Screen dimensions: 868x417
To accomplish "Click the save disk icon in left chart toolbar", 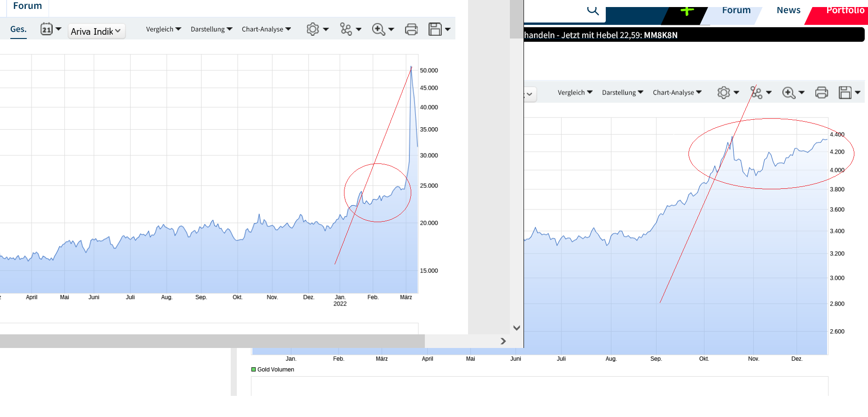I will pos(435,29).
